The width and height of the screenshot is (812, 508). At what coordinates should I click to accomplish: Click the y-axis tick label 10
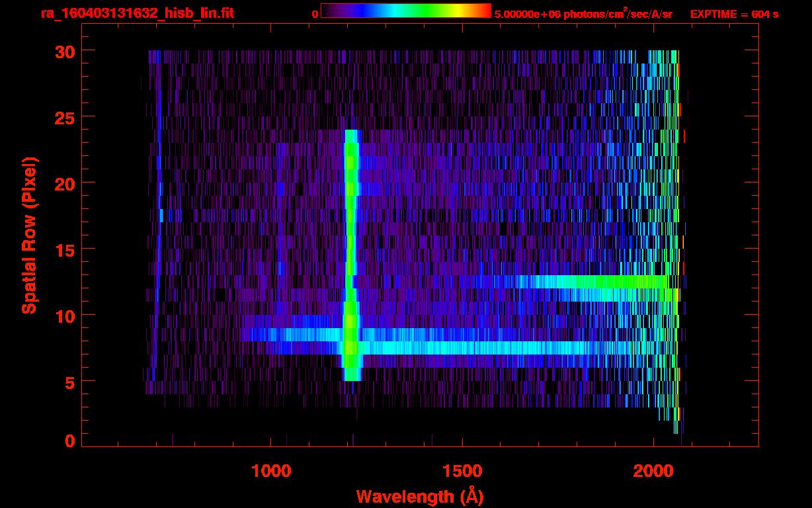(x=64, y=316)
